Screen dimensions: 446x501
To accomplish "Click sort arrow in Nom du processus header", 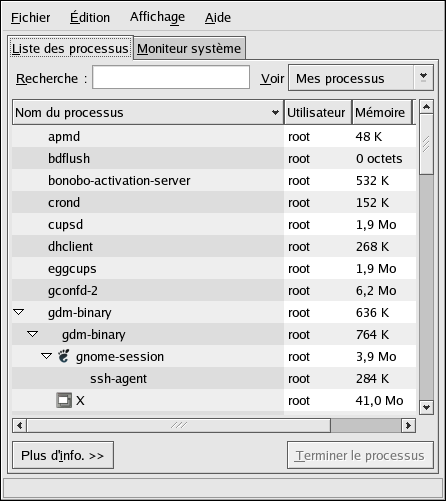I will (x=275, y=113).
